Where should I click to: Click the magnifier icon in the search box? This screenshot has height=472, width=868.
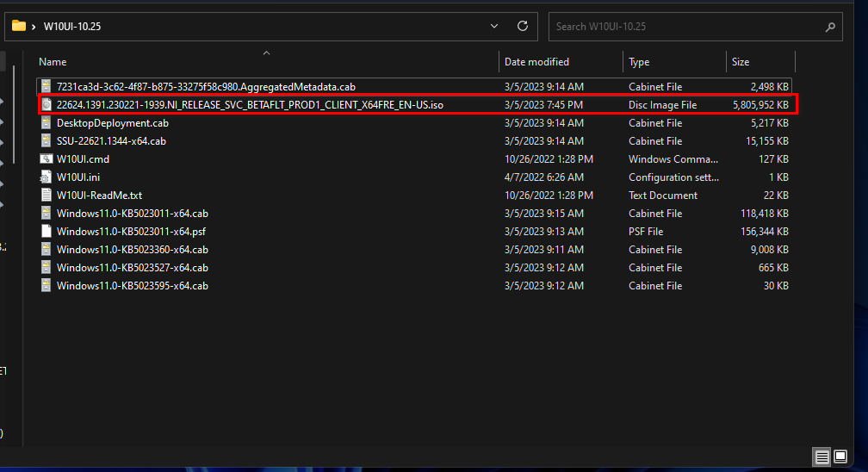(x=830, y=27)
